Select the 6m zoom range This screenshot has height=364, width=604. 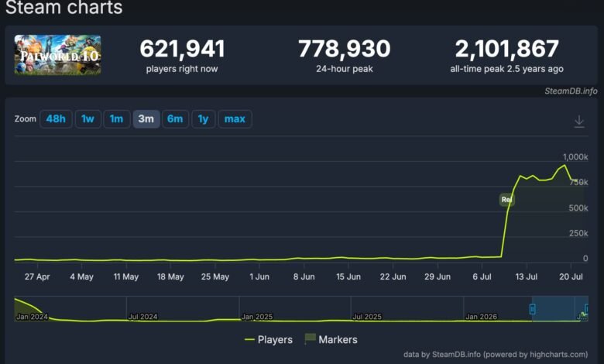point(175,119)
